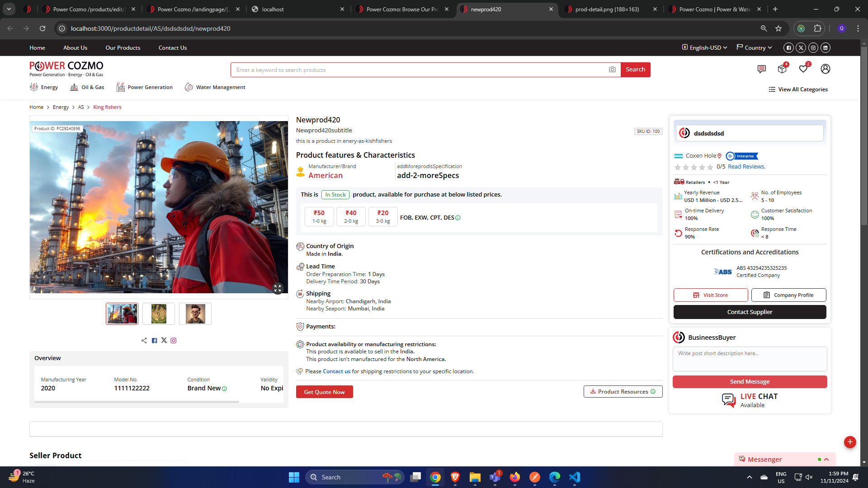Open the wishlist heart icon
Image resolution: width=868 pixels, height=488 pixels.
click(x=803, y=69)
